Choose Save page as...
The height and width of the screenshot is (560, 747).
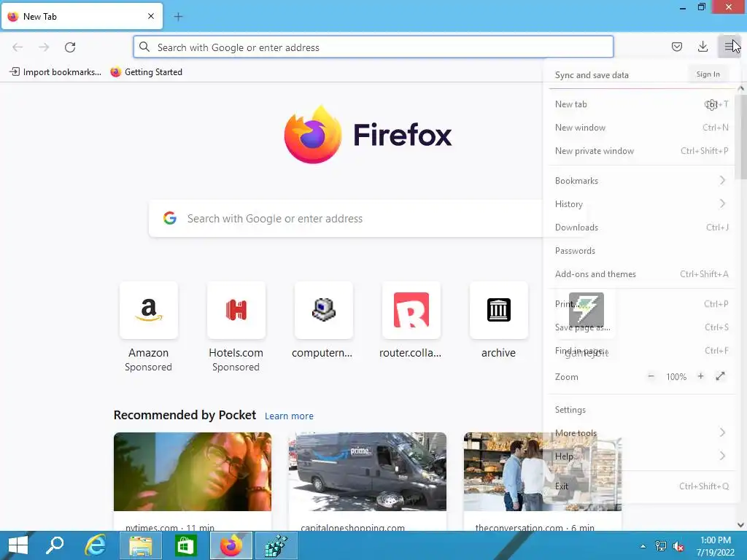640,327
